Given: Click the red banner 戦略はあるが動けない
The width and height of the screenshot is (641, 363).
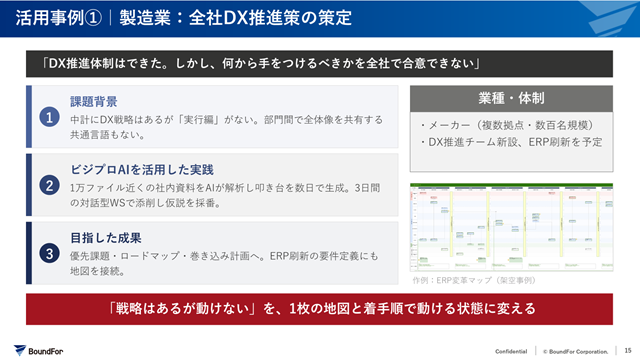Looking at the screenshot, I should [319, 309].
